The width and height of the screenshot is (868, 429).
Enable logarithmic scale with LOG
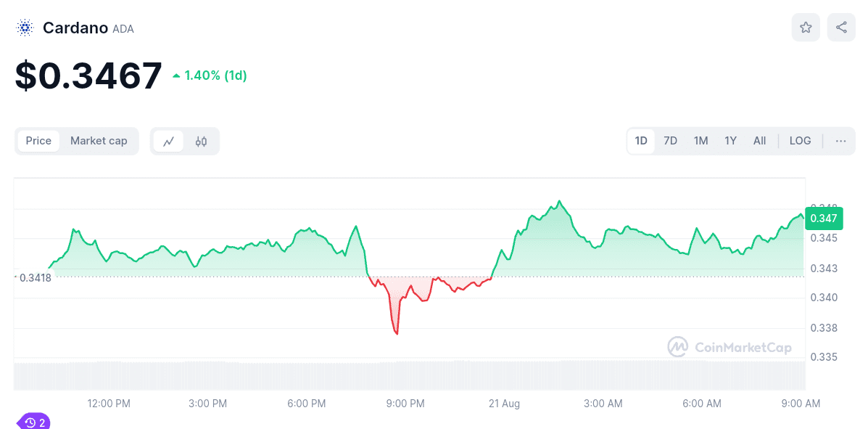point(800,141)
